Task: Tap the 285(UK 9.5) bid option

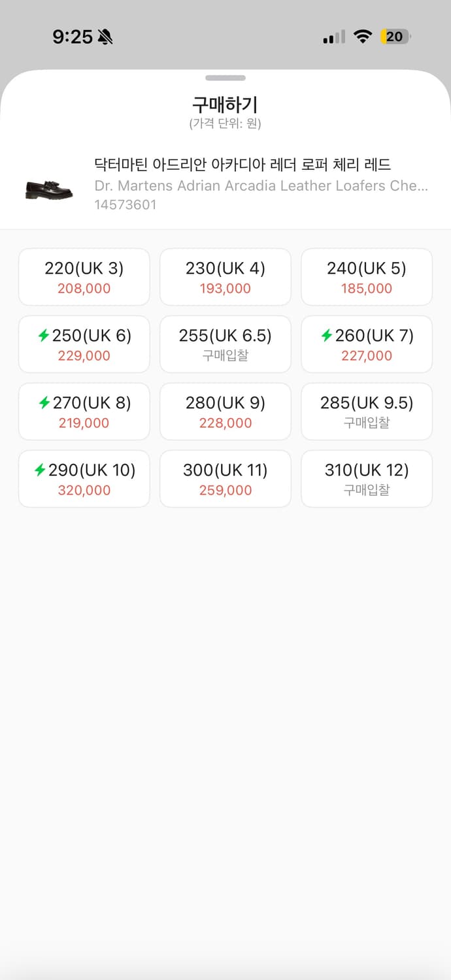Action: point(367,411)
